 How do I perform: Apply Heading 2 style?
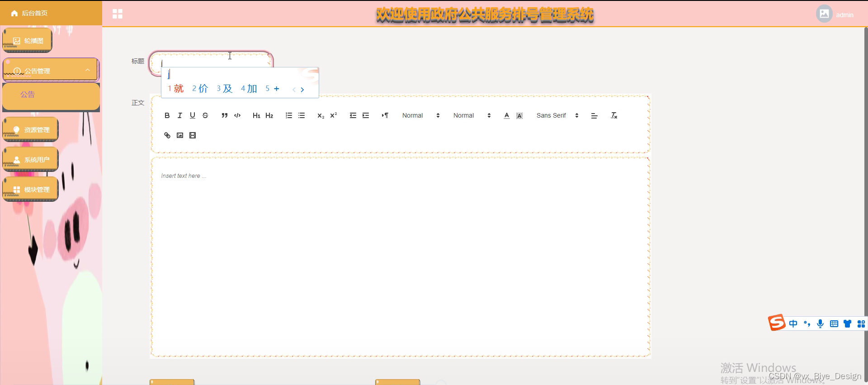pos(269,115)
